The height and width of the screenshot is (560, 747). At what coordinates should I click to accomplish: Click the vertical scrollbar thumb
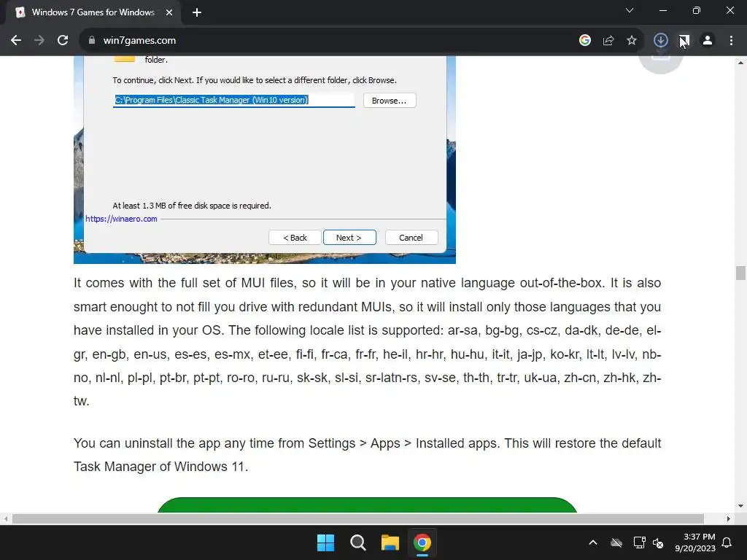[x=740, y=273]
